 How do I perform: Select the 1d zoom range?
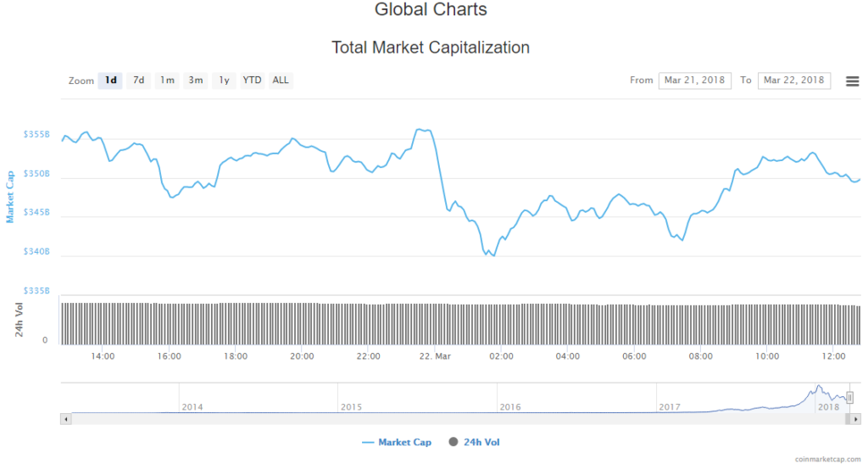pos(110,81)
